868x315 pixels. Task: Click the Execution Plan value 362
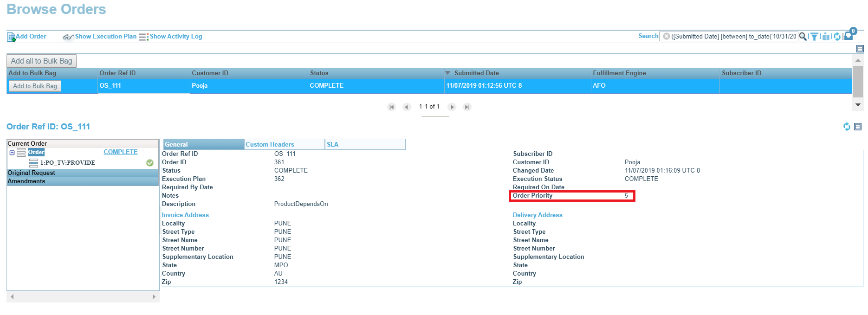point(279,179)
